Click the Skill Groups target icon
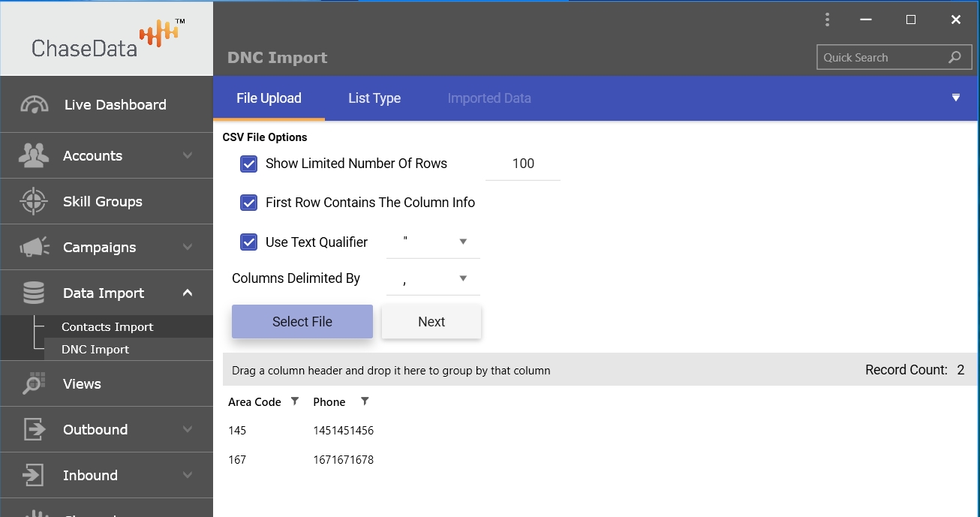 pyautogui.click(x=34, y=201)
